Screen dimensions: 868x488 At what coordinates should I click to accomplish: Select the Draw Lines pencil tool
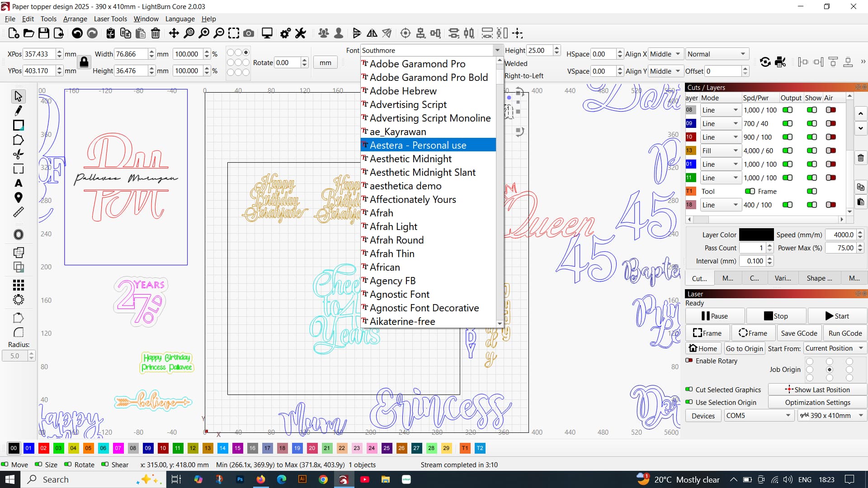(x=18, y=111)
